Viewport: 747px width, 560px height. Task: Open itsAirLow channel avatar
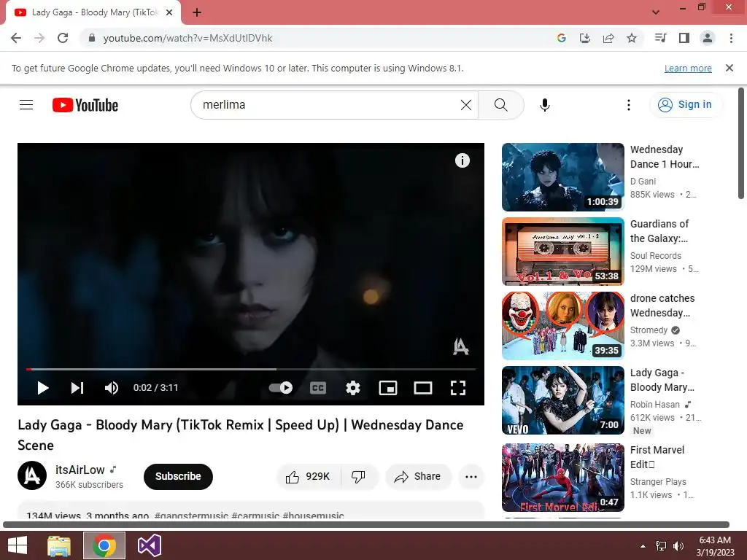tap(32, 475)
